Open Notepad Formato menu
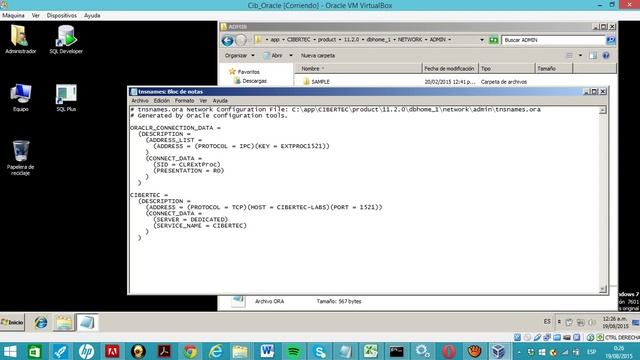The image size is (640, 360). click(184, 100)
